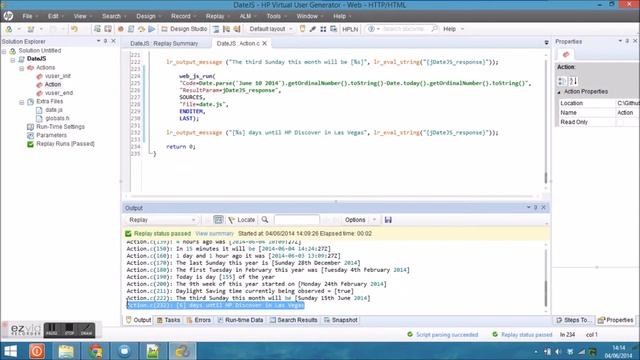Click the File Explorer taskbar icon

pos(66,351)
